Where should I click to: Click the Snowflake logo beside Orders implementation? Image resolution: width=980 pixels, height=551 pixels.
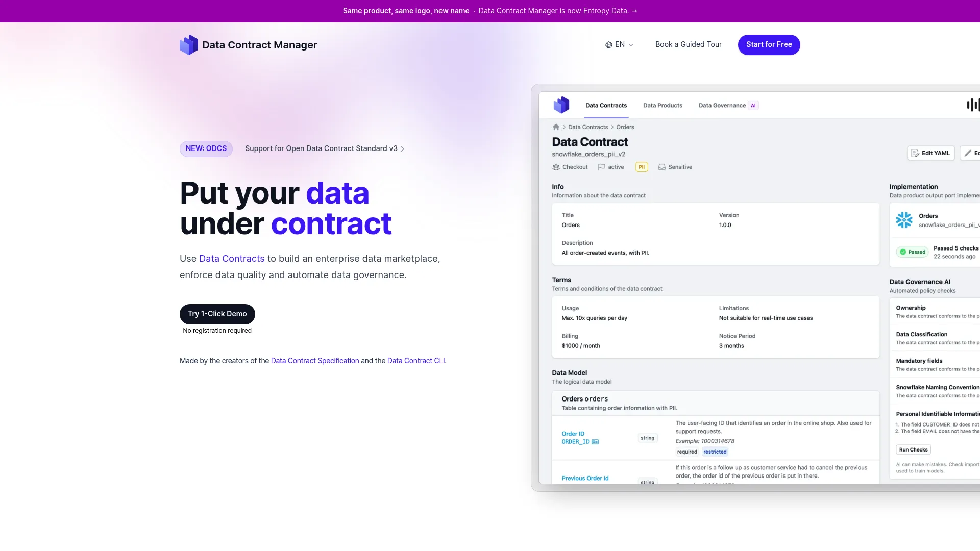(x=904, y=220)
